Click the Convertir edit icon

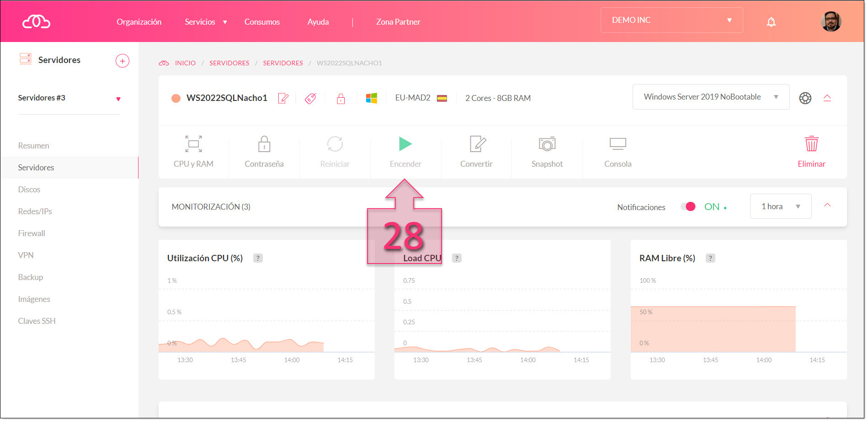[477, 144]
